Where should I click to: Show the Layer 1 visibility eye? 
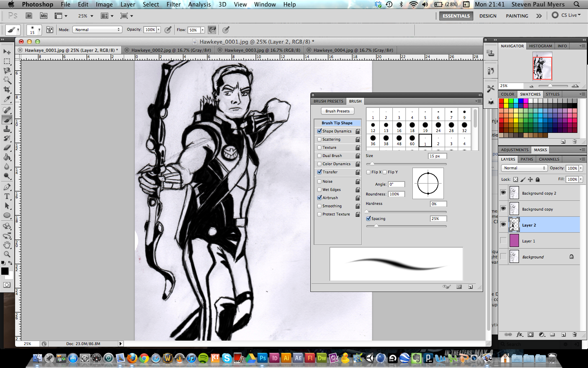[503, 240]
